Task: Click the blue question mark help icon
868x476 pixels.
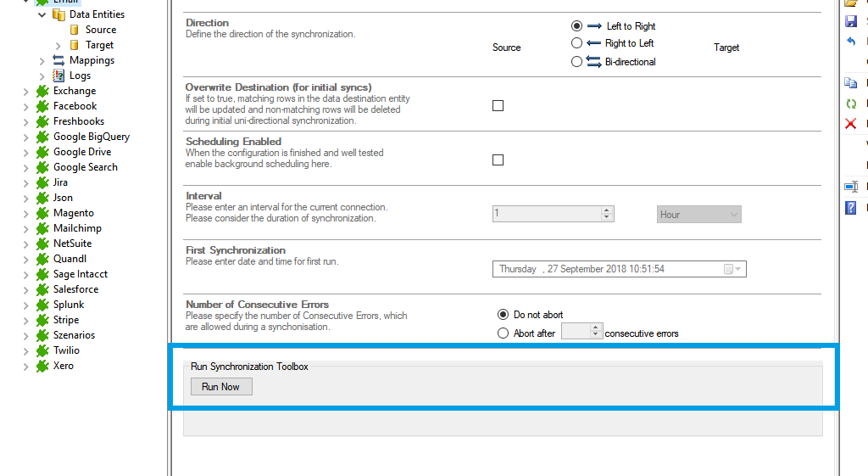Action: pos(851,208)
